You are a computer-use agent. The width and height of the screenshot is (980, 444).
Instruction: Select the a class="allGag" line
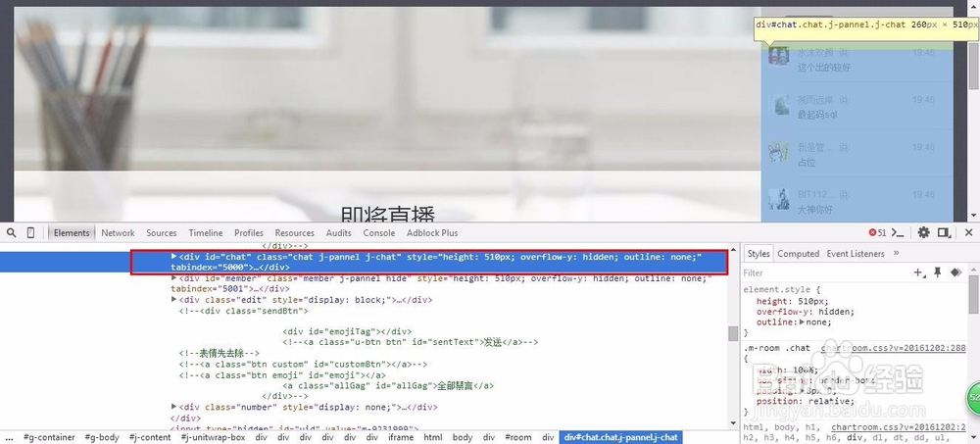pyautogui.click(x=388, y=386)
